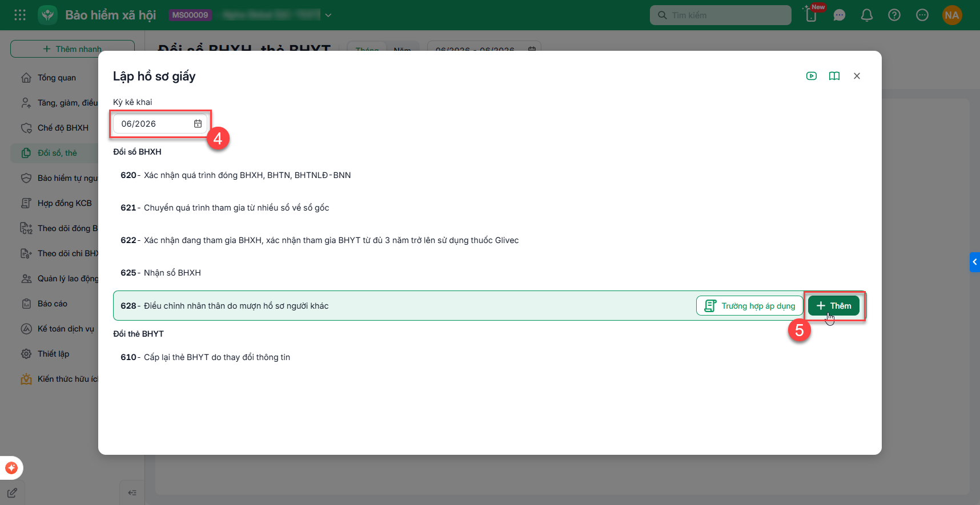This screenshot has height=505, width=980.
Task: Open the user guide book icon
Action: 834,76
